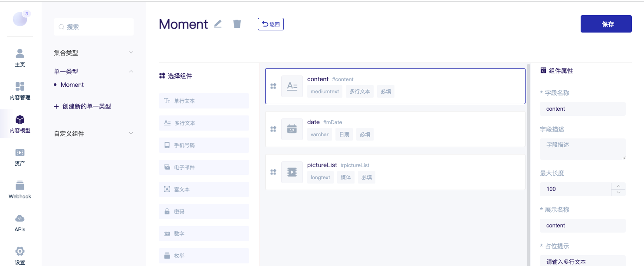Open 内容管理 content management icon
Image resolution: width=644 pixels, height=266 pixels.
click(x=20, y=86)
